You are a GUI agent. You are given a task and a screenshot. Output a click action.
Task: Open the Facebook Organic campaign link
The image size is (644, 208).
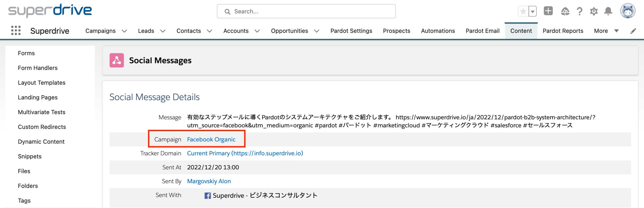pos(211,139)
